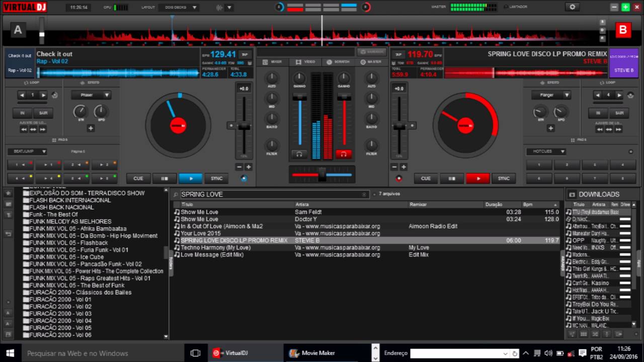Click the deck B red play button
This screenshot has width=644, height=362.
[477, 178]
